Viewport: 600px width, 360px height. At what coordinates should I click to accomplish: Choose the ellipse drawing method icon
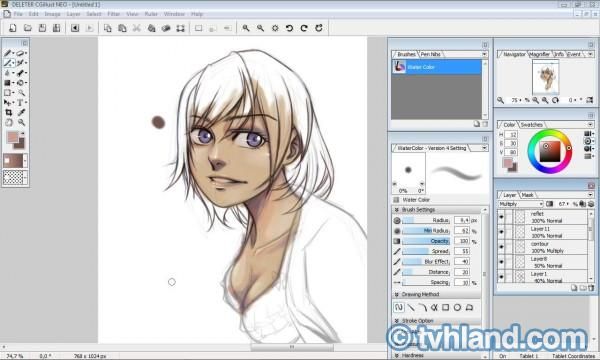(457, 307)
